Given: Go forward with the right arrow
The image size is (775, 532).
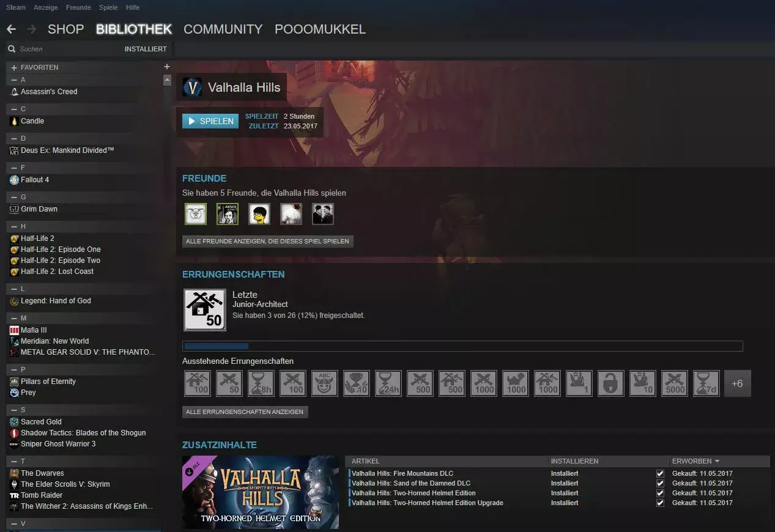Looking at the screenshot, I should (32, 29).
